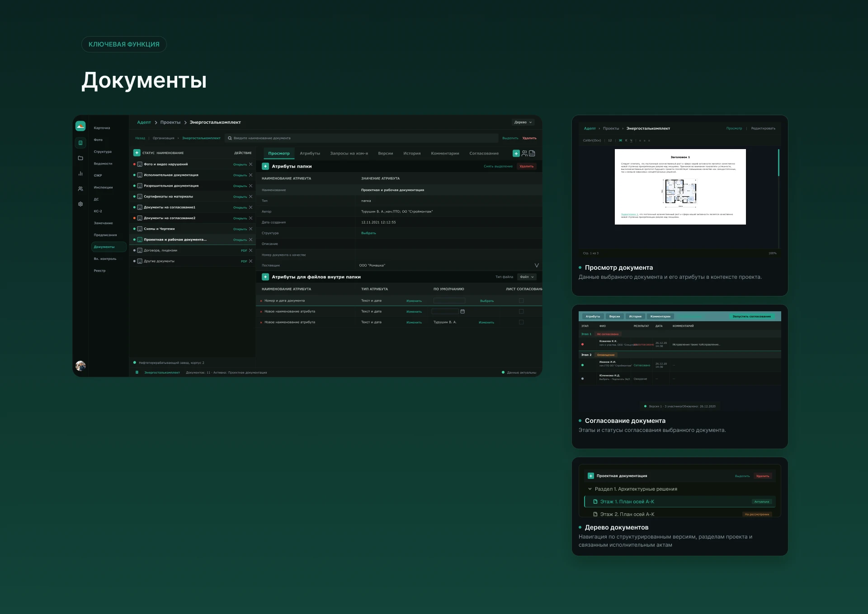The width and height of the screenshot is (868, 614).
Task: Open the building/projects icon in left rail
Action: 80,143
